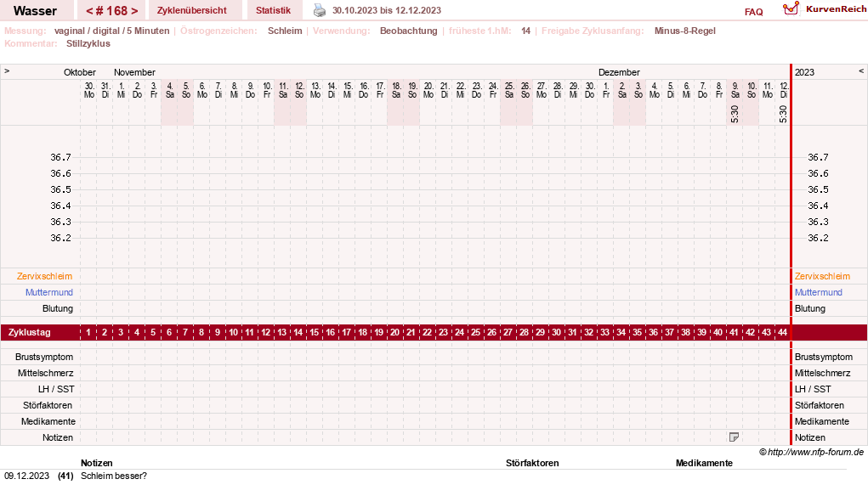
Task: Click the left Zervixschleim row label
Action: (x=44, y=277)
